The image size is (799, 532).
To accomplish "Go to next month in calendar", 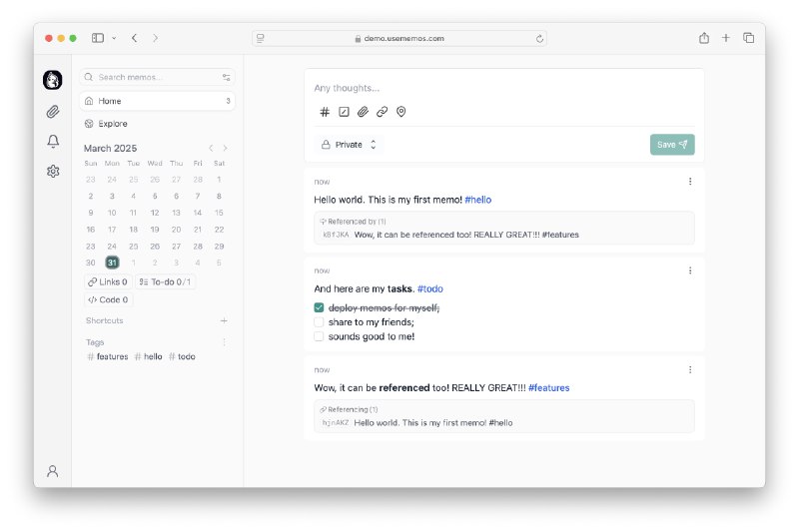I will [x=226, y=148].
